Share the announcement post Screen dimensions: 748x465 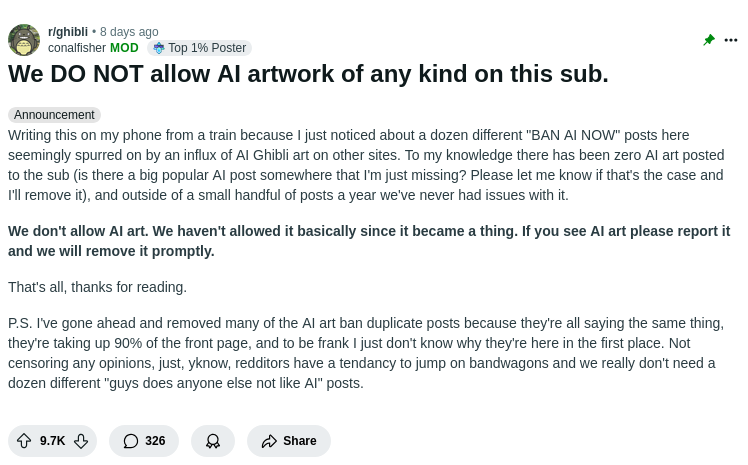(289, 441)
